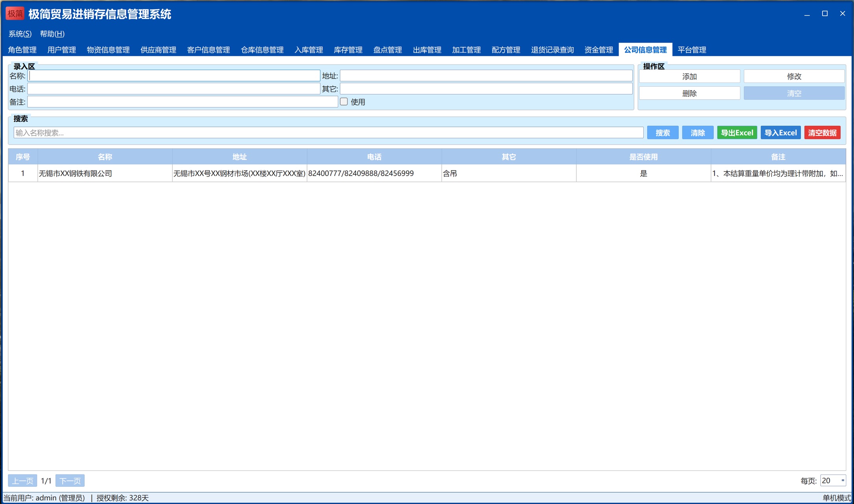Open the 加工管理 tab
The height and width of the screenshot is (504, 854).
467,50
